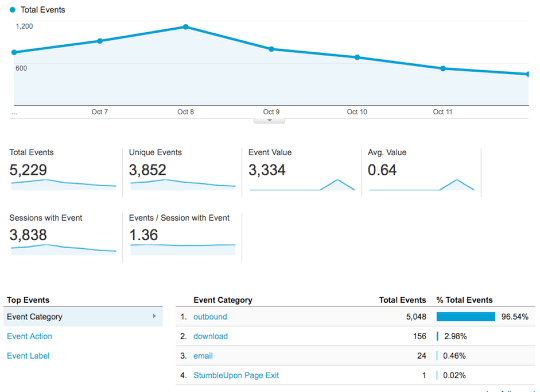The image size is (540, 392).
Task: Click the 96.54% bar for outbound
Action: click(x=466, y=317)
